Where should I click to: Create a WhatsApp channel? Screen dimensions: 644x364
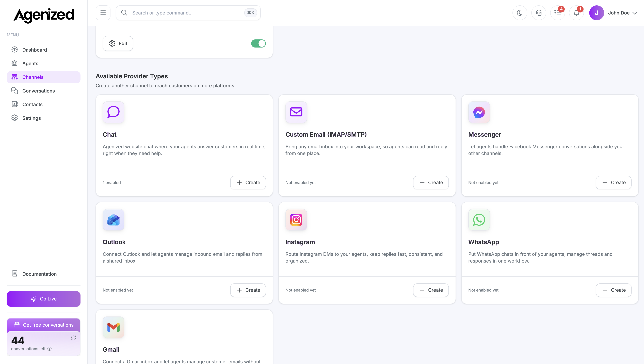[x=614, y=290]
